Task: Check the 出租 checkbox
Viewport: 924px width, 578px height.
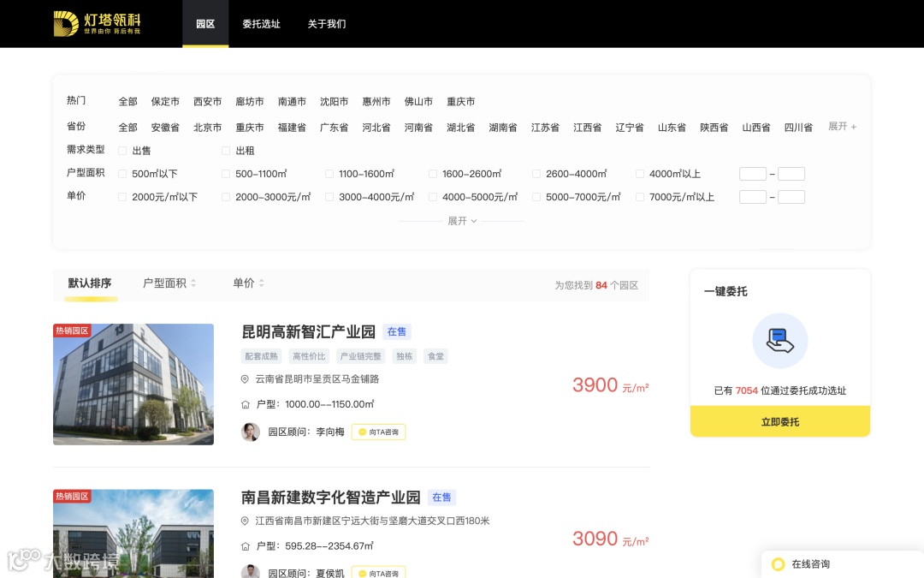Action: (226, 151)
